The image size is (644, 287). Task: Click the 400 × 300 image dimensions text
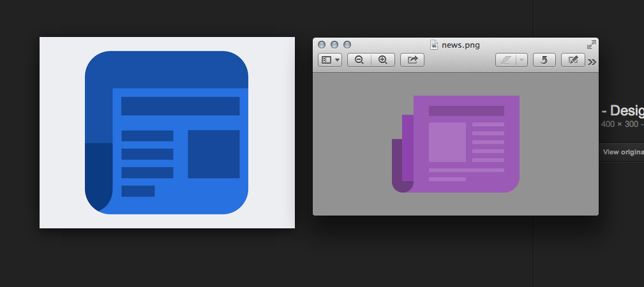click(x=620, y=124)
